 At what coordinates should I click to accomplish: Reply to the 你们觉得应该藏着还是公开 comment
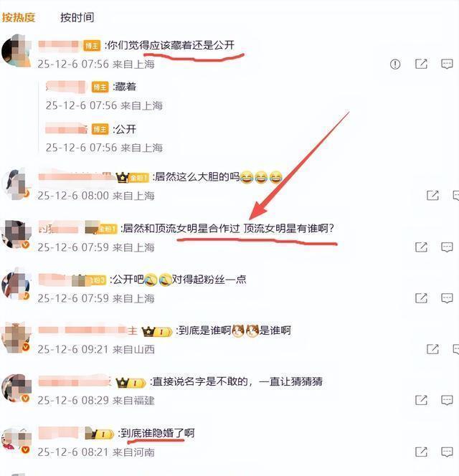pyautogui.click(x=447, y=64)
